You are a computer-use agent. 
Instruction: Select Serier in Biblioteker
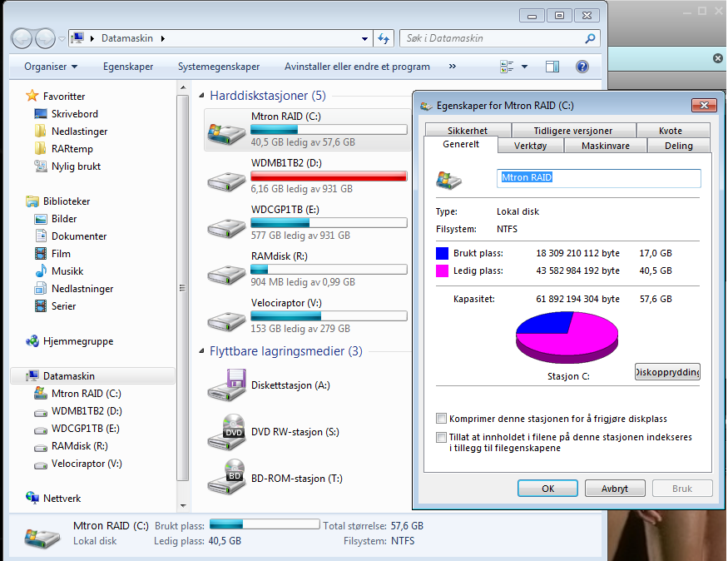63,306
